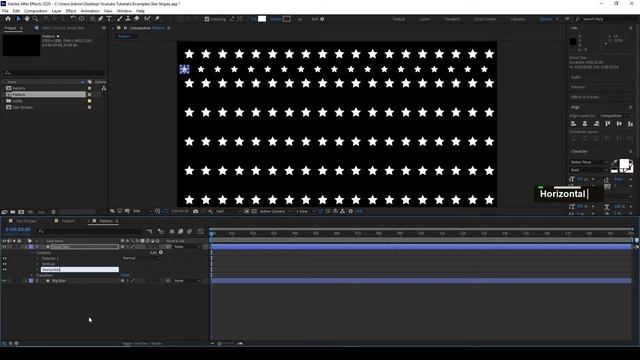
Task: Open the font family dropdown
Action: click(589, 162)
